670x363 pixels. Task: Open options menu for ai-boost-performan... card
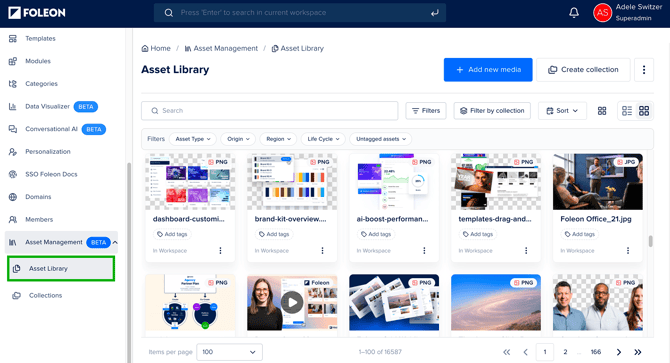tap(424, 251)
